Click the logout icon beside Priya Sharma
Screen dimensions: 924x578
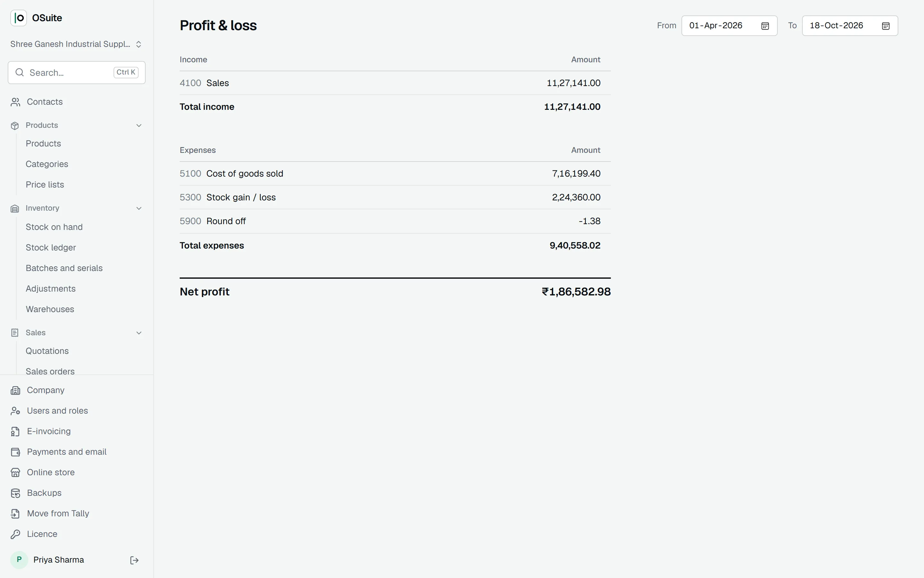point(134,560)
